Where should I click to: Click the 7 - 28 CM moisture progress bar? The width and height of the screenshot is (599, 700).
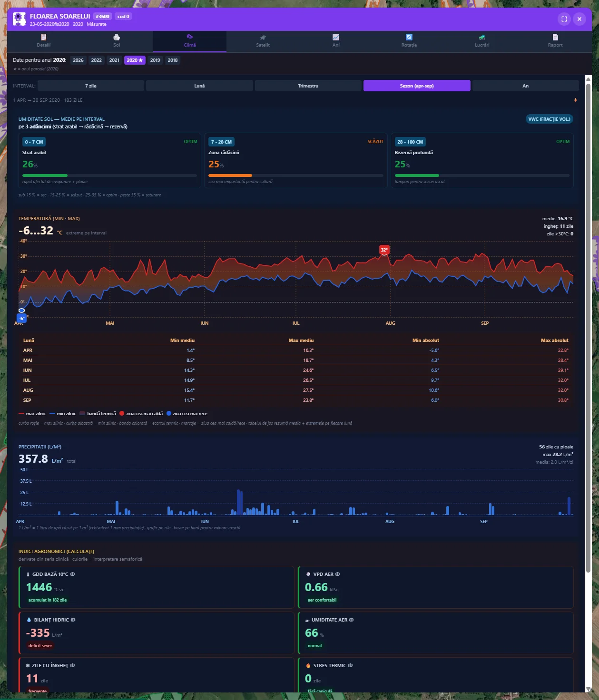pos(296,175)
